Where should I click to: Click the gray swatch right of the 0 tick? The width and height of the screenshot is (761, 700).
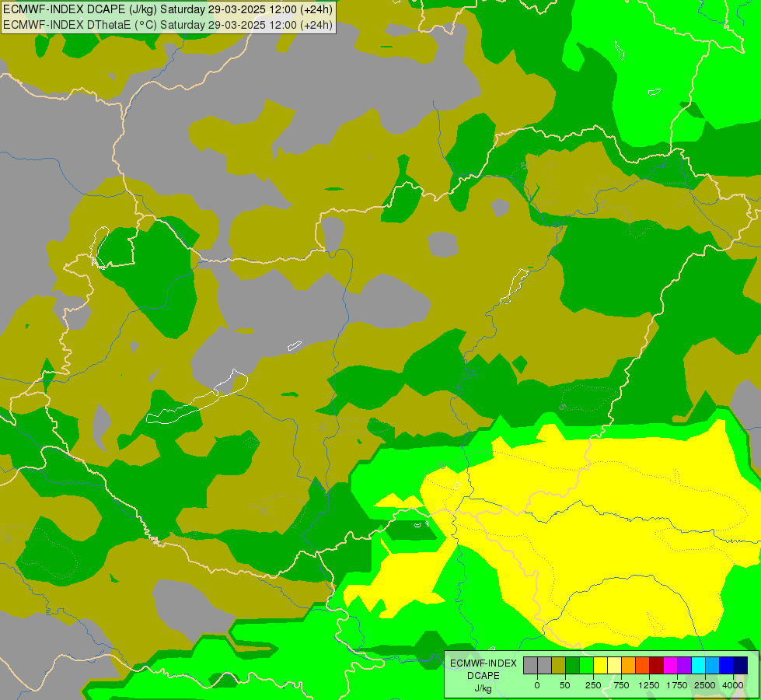[x=545, y=665]
